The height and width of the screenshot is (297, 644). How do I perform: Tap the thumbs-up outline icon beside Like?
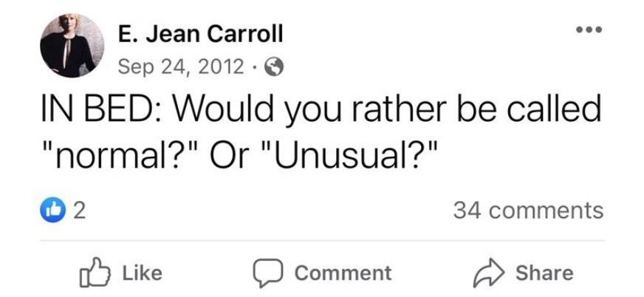click(95, 273)
